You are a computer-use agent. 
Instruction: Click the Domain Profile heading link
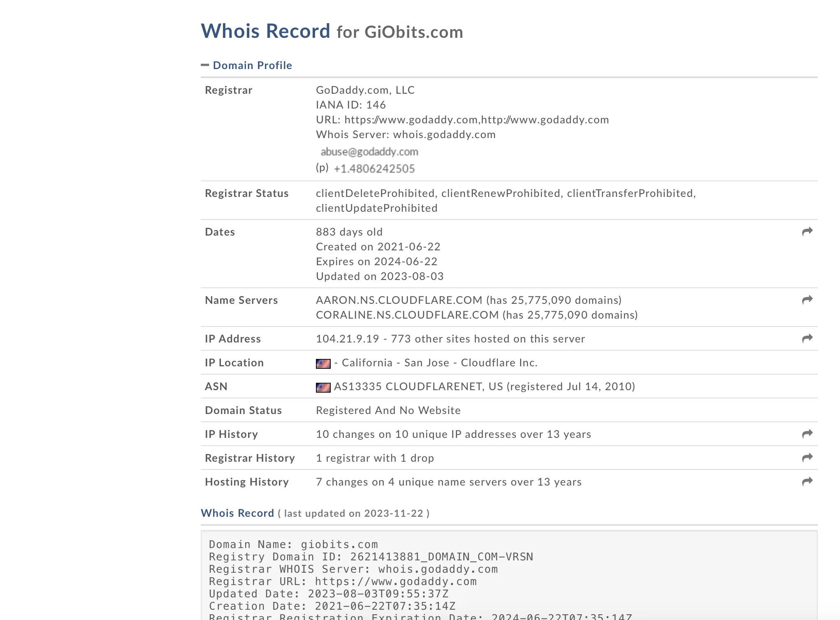[x=253, y=65]
